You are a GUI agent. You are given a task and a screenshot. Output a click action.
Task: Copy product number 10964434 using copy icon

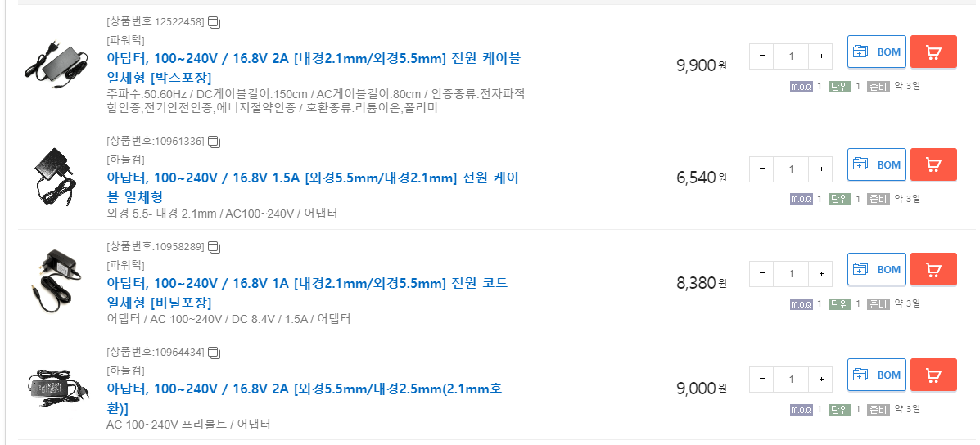[x=214, y=353]
